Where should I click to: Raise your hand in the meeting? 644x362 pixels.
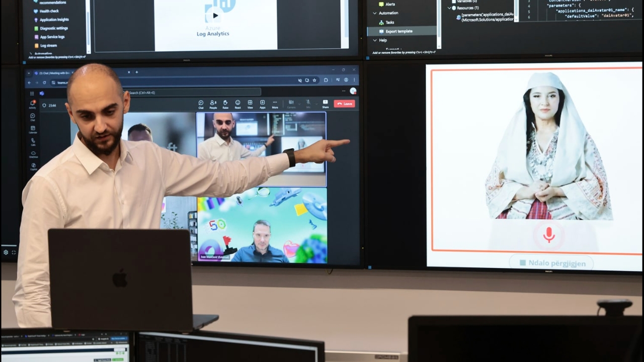225,104
